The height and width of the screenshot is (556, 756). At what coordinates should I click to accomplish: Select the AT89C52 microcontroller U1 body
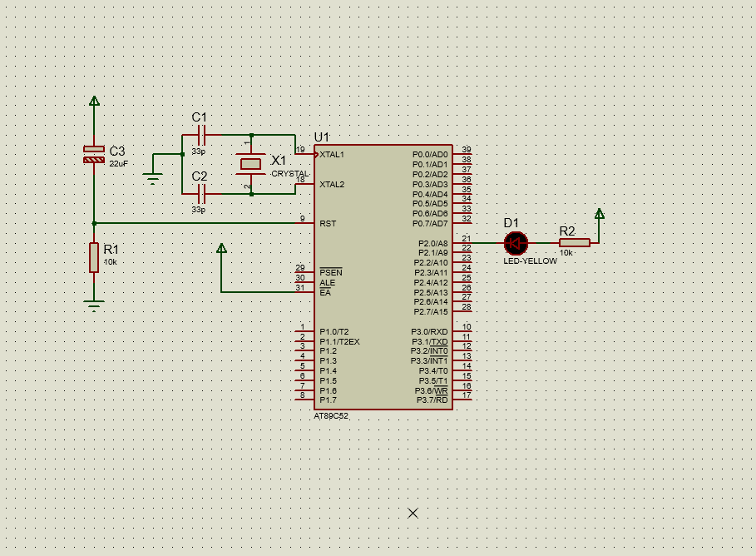[x=383, y=277]
